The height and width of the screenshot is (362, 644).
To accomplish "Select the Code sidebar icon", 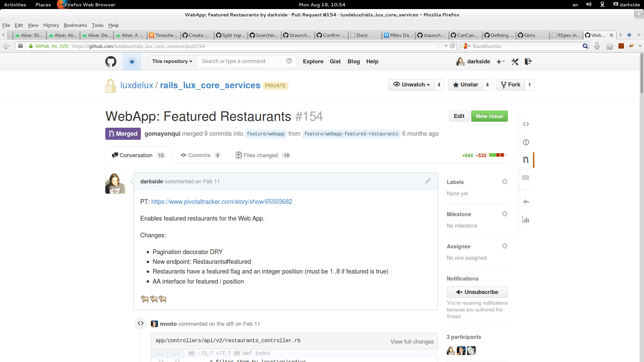I will click(526, 124).
